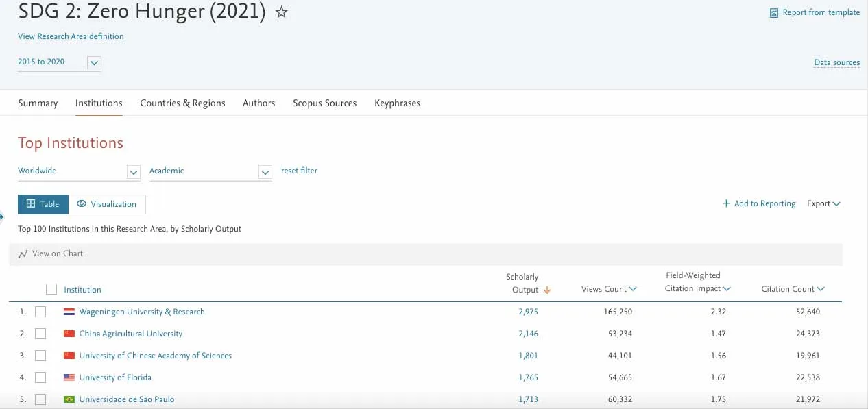Image resolution: width=868 pixels, height=409 pixels.
Task: Open scholarly output value 1,801
Action: point(529,356)
